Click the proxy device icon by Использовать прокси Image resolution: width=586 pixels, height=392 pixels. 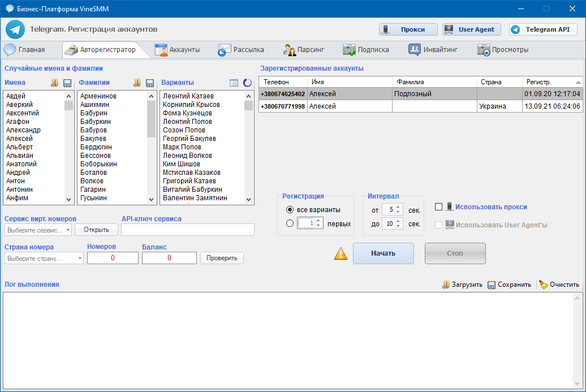[x=449, y=206]
